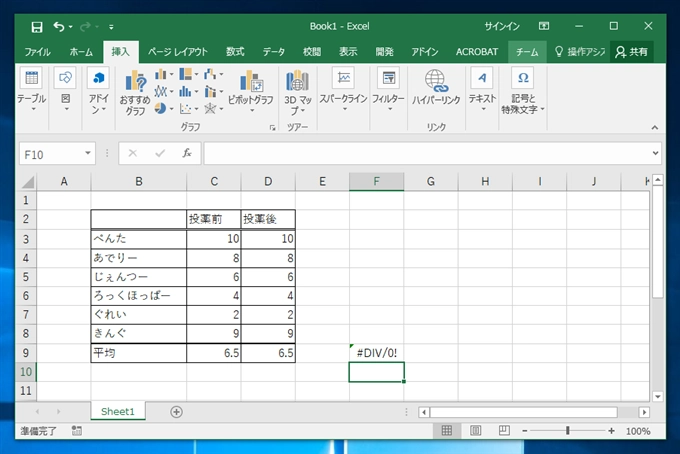Viewport: 680px width, 454px height.
Task: Insert a waterfall or stock chart
Action: click(x=213, y=75)
